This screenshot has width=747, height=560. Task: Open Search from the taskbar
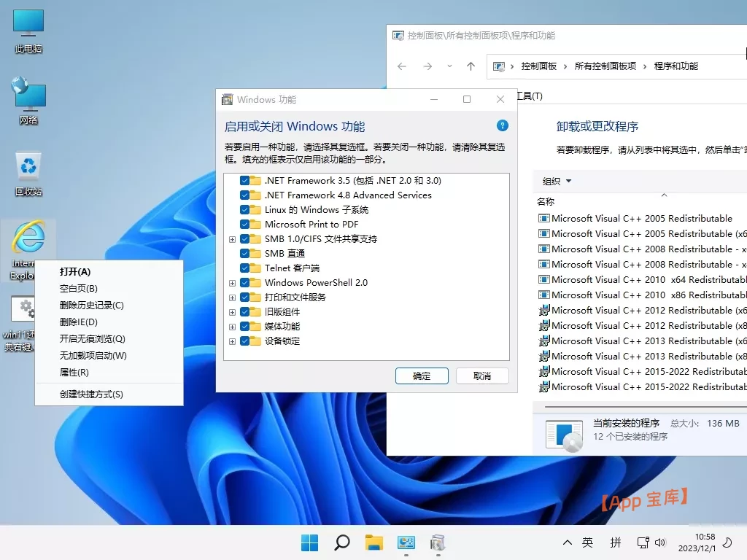coord(340,542)
